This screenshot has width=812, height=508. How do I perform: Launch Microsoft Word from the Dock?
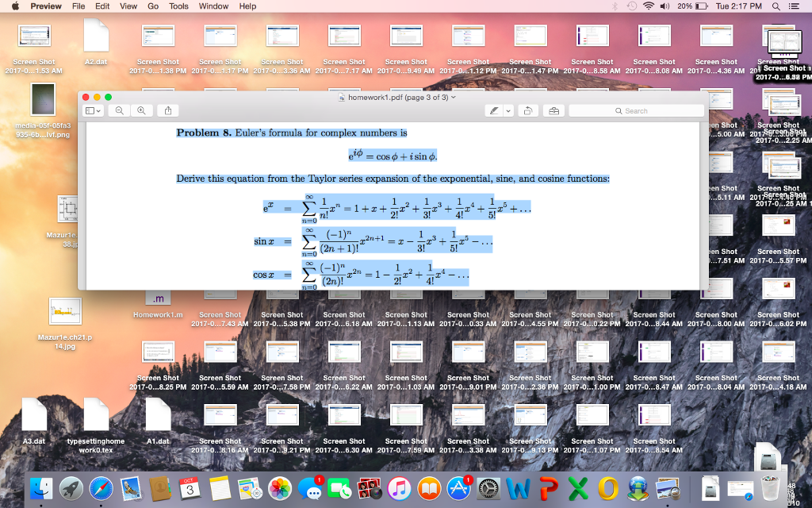point(518,490)
